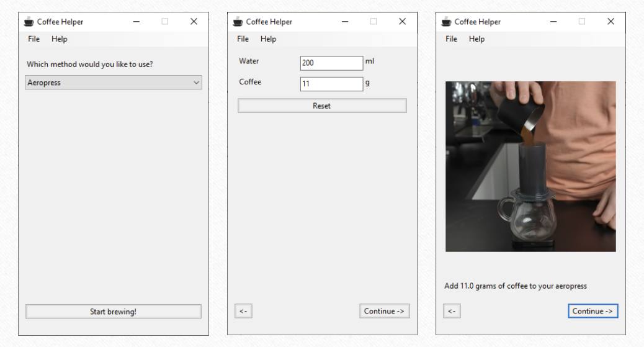This screenshot has height=347, width=644.
Task: Open the File menu in the left window
Action: (34, 39)
